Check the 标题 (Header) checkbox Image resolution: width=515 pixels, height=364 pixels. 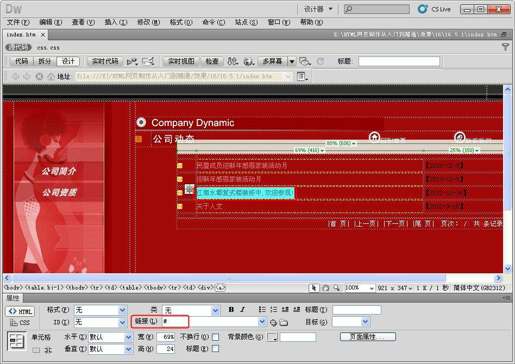[216, 349]
